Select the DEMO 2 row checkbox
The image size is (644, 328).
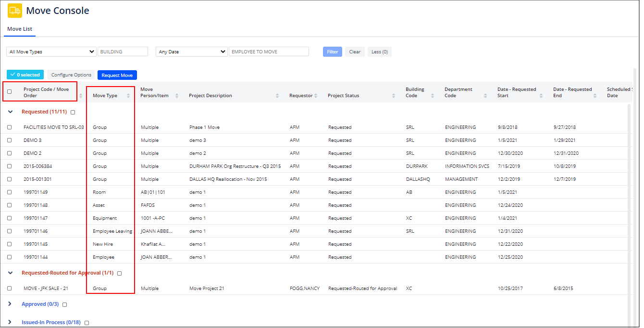[9, 153]
